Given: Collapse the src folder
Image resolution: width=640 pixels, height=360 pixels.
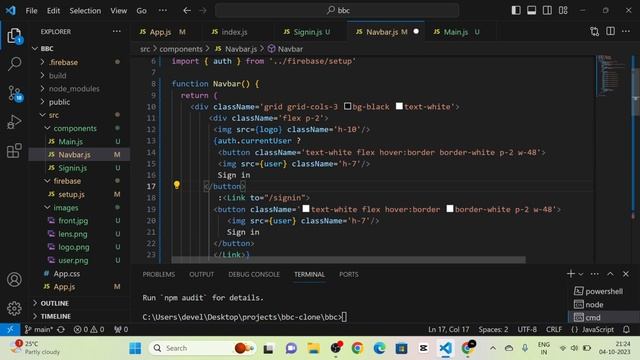Looking at the screenshot, I should [x=79, y=115].
